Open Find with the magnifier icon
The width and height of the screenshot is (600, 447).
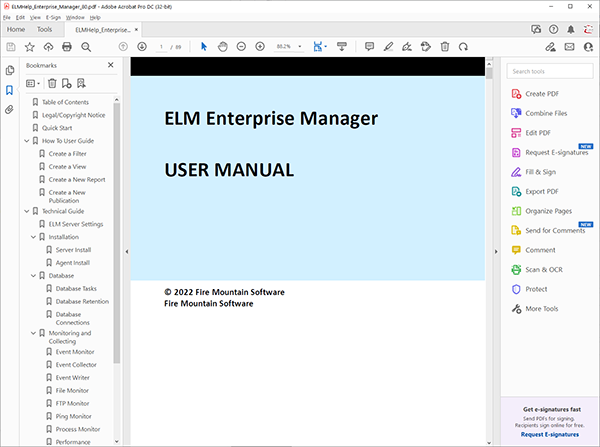[x=86, y=47]
